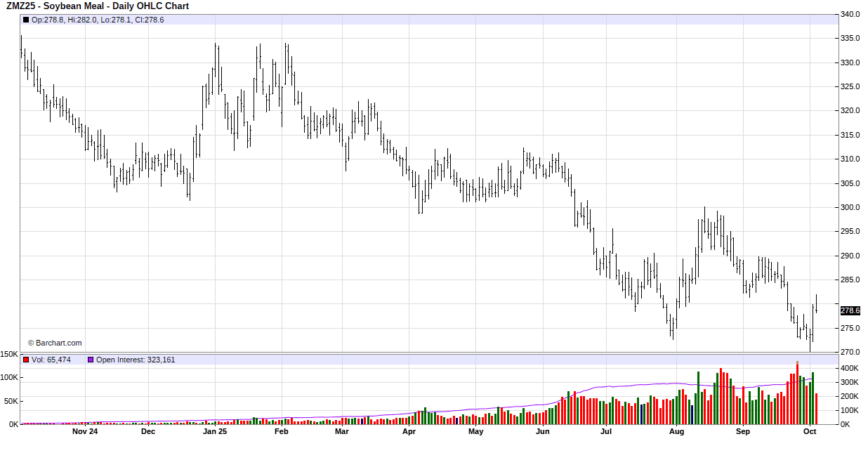Select the 278.6 current price marker
868x453 pixels.
[x=850, y=310]
